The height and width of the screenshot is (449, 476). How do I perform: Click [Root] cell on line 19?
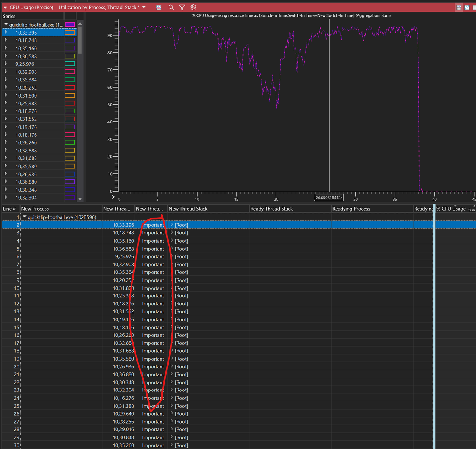click(x=181, y=359)
